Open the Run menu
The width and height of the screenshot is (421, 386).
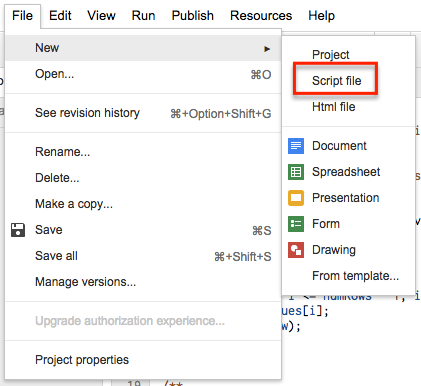point(143,16)
